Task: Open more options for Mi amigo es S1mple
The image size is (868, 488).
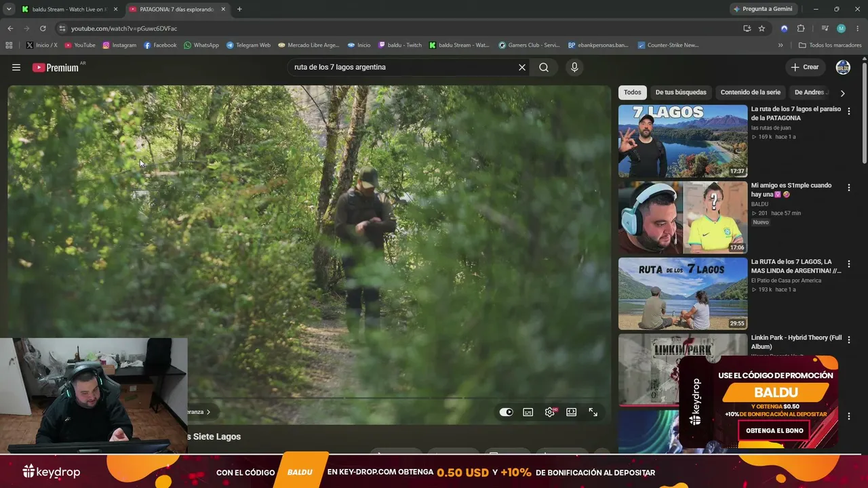Action: 849,188
